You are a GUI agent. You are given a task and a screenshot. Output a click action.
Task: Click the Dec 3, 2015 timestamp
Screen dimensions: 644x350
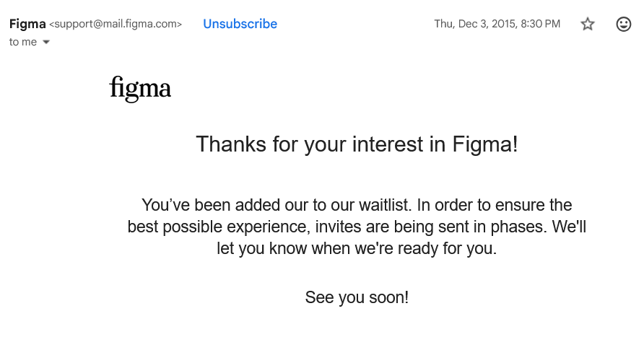click(x=497, y=24)
